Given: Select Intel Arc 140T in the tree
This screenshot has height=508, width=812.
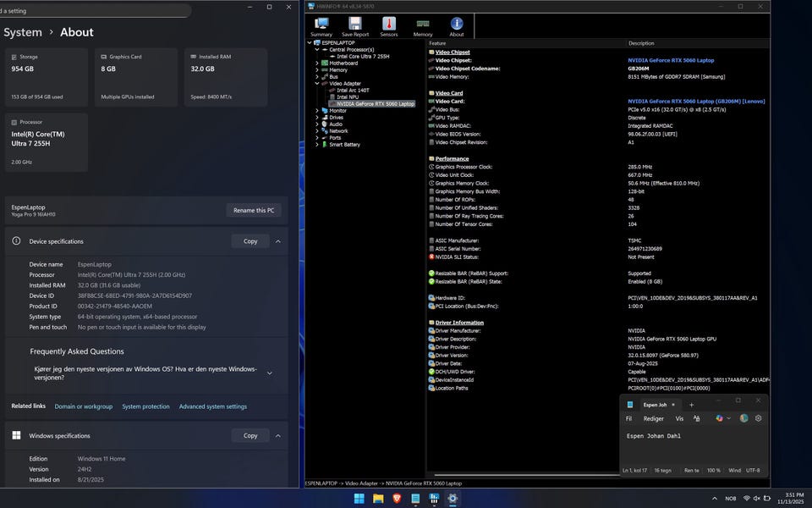Looking at the screenshot, I should [x=353, y=91].
